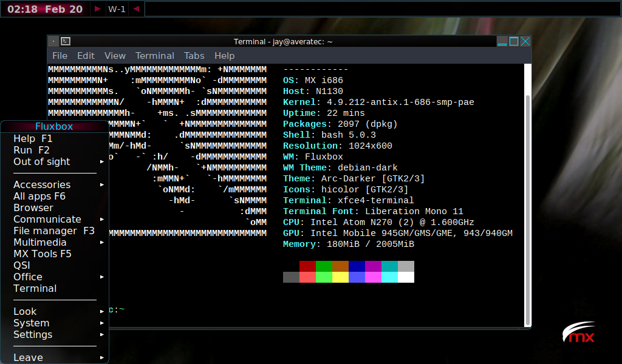
Task: Click the Theme: Arc-Darker line
Action: tap(354, 178)
